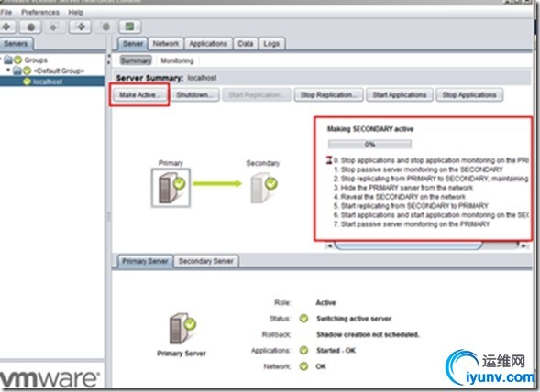Open the Preferences menu
This screenshot has height=392, width=540.
pos(40,13)
